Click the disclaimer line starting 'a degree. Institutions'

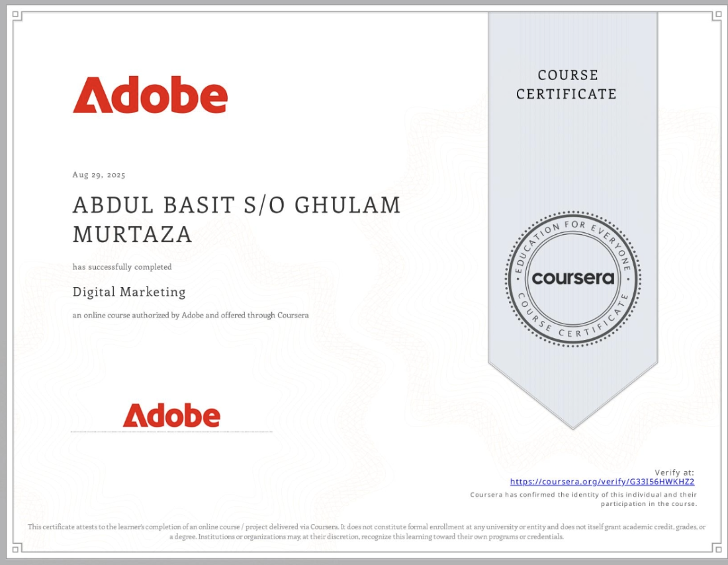(x=367, y=537)
